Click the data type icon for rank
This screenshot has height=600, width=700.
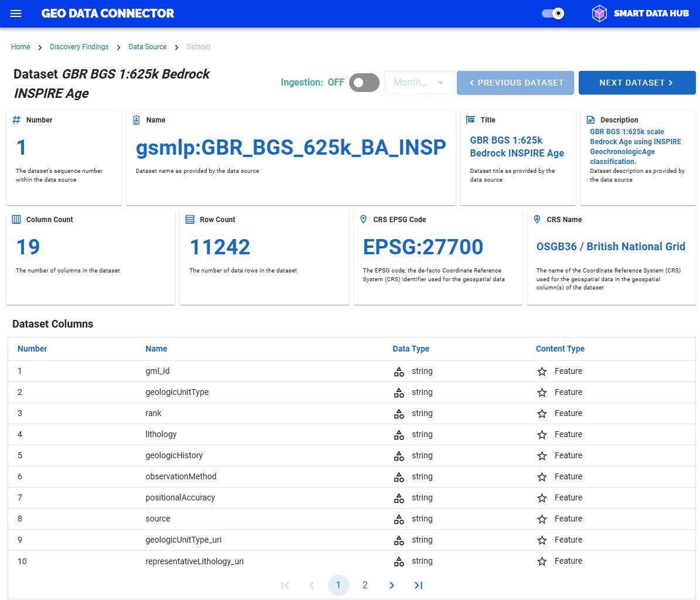399,414
